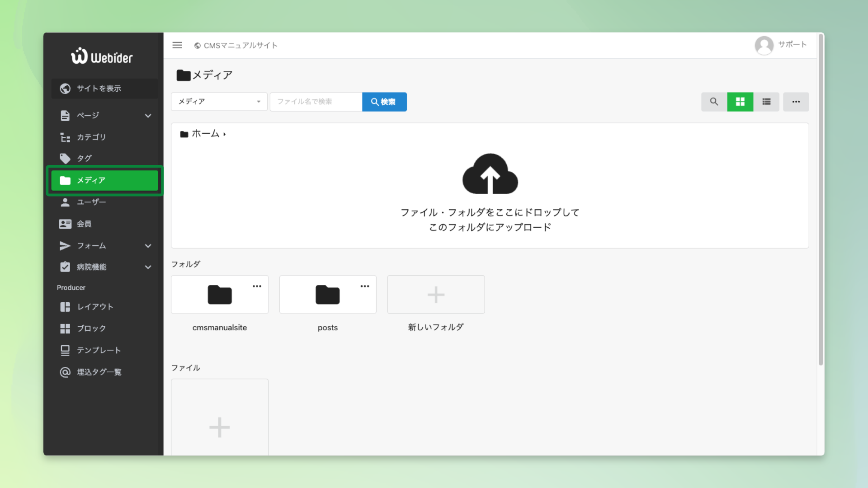Toggle the magnifier search panel button

tap(714, 102)
